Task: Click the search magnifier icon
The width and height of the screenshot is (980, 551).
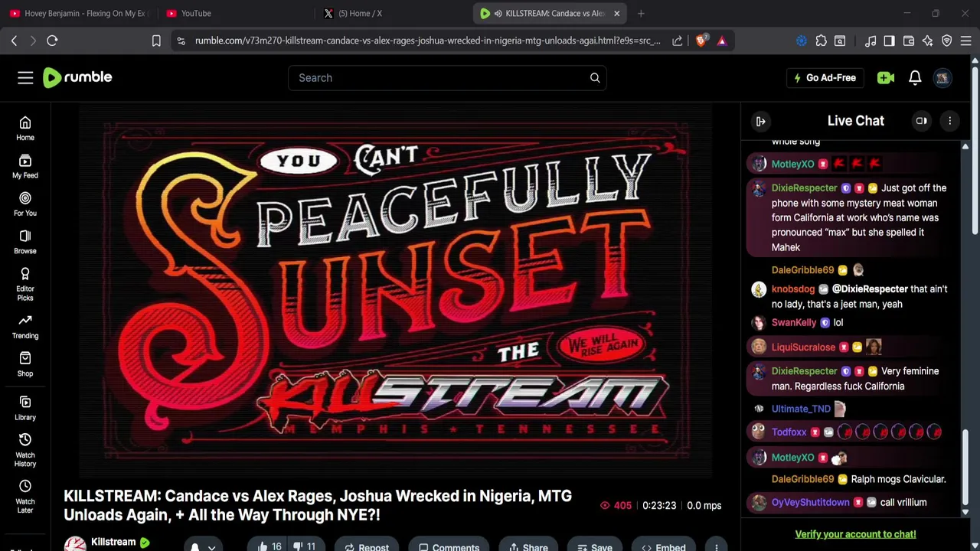Action: coord(595,77)
